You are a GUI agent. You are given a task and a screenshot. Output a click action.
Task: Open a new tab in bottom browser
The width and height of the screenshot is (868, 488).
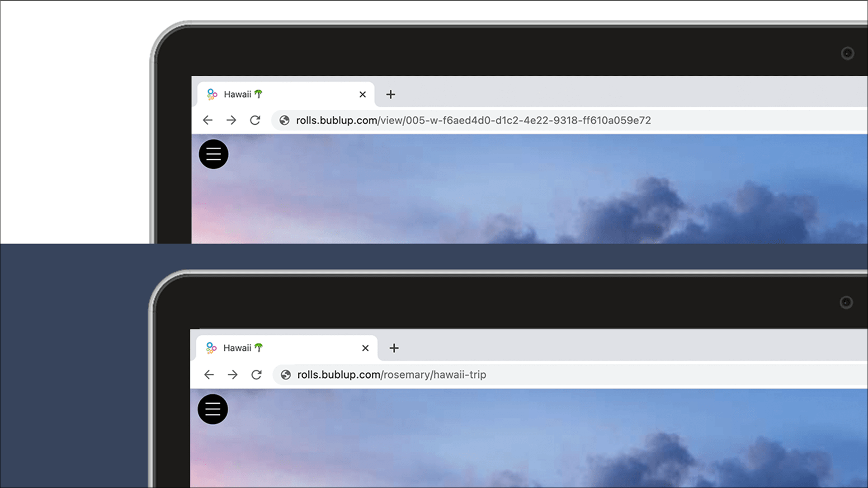tap(394, 348)
